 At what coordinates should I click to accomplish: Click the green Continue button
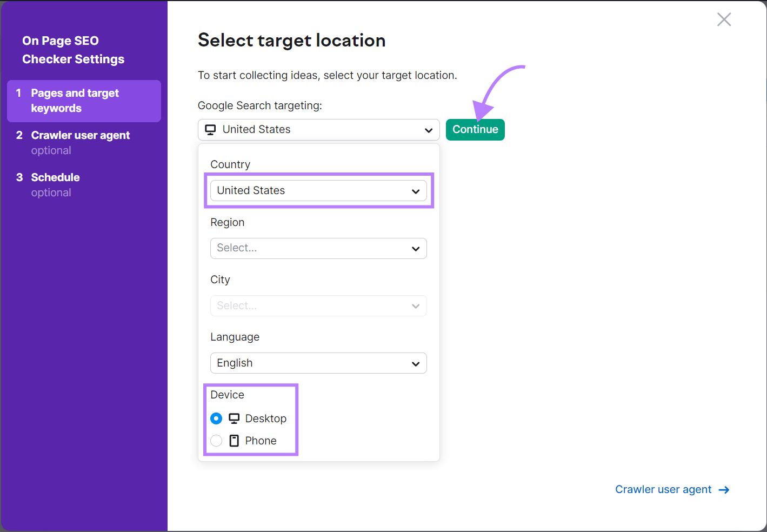click(475, 130)
